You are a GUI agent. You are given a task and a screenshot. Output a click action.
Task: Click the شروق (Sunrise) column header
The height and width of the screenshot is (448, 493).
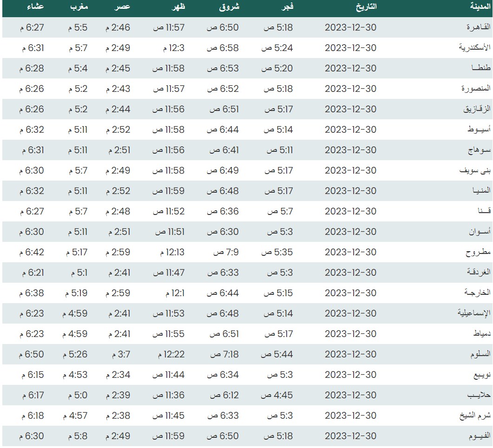[x=229, y=7]
